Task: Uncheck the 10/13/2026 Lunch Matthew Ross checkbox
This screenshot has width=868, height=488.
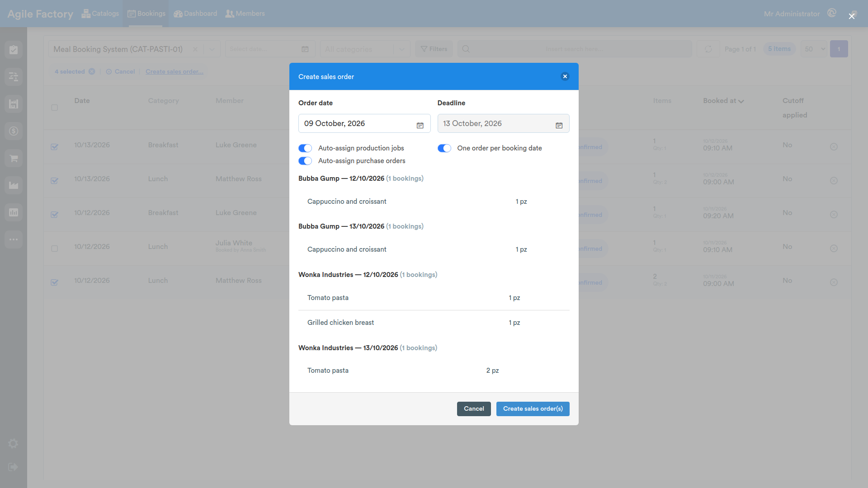Action: [x=54, y=181]
